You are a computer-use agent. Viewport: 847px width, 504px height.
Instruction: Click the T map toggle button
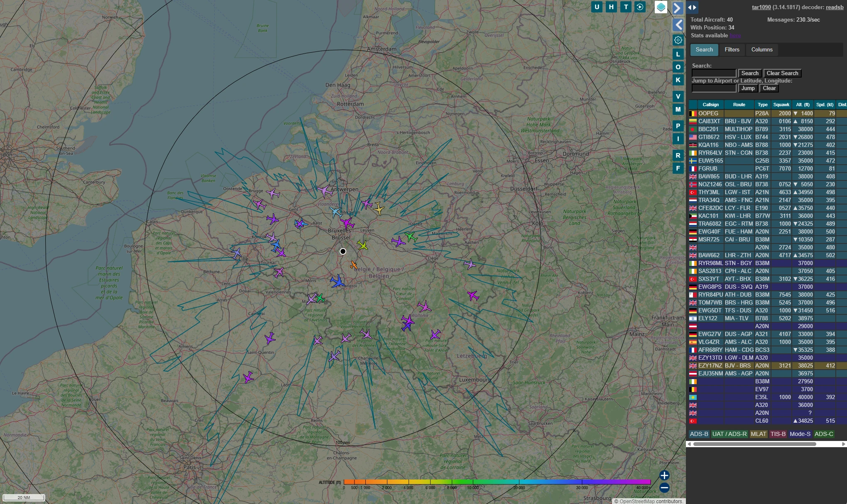click(x=626, y=7)
